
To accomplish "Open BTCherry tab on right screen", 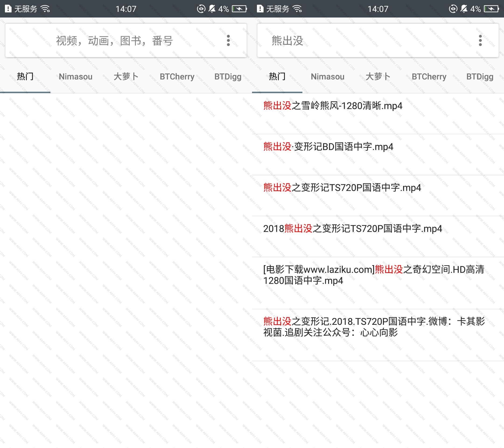I will coord(429,77).
